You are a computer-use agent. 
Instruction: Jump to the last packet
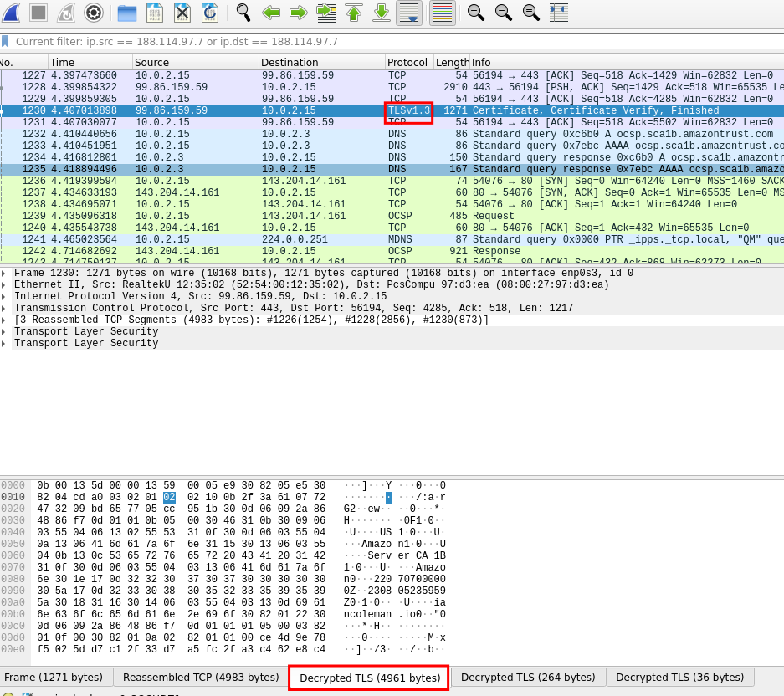coord(382,12)
